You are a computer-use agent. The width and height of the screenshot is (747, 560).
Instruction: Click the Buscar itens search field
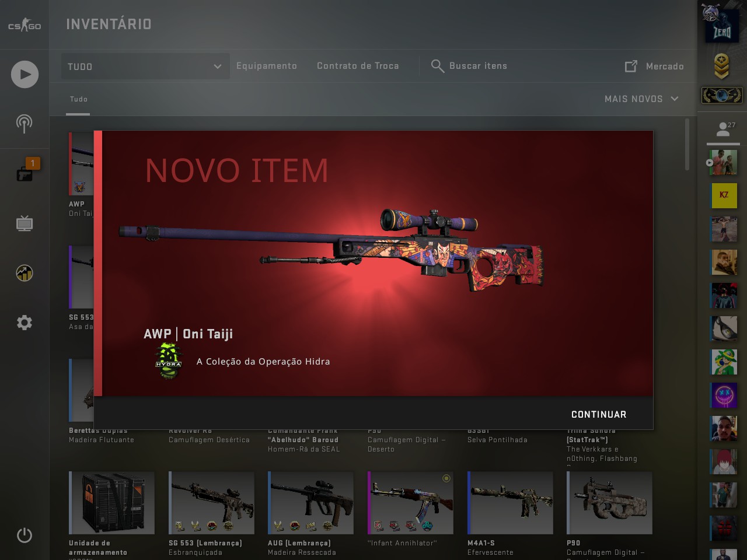click(x=469, y=66)
